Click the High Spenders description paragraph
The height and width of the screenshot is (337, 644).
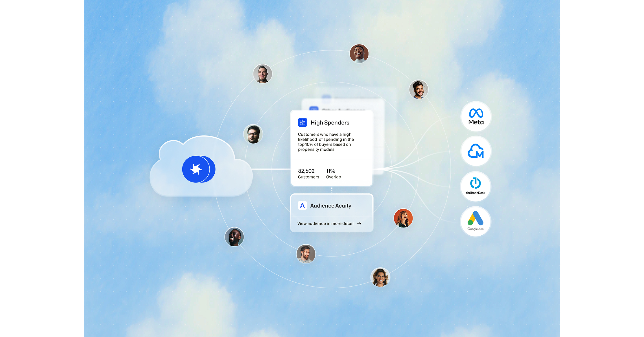coord(326,142)
